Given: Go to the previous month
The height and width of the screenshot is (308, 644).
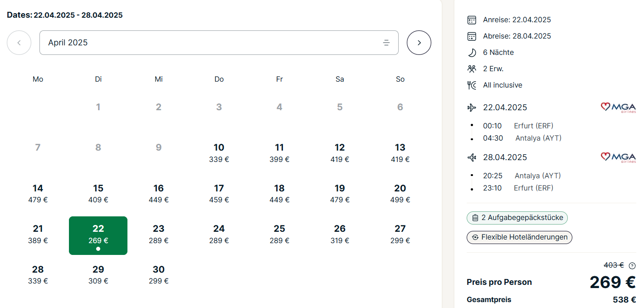Looking at the screenshot, I should (19, 43).
